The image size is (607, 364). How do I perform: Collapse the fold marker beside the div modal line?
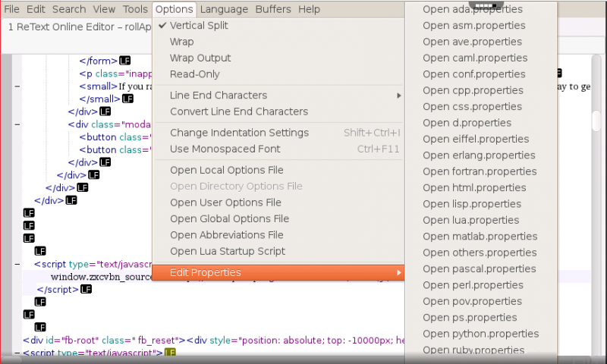[x=17, y=124]
